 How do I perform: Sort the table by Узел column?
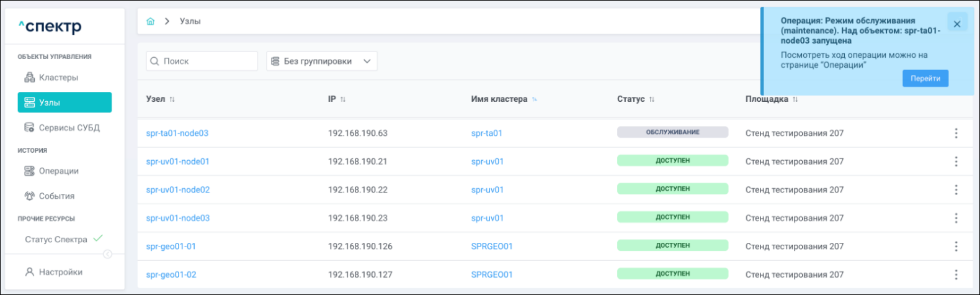[172, 99]
